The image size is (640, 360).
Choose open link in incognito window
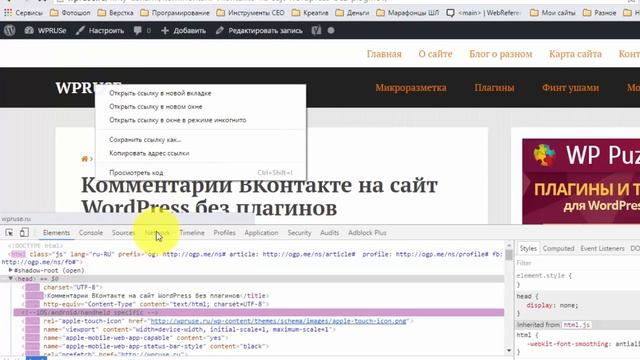pyautogui.click(x=200, y=120)
